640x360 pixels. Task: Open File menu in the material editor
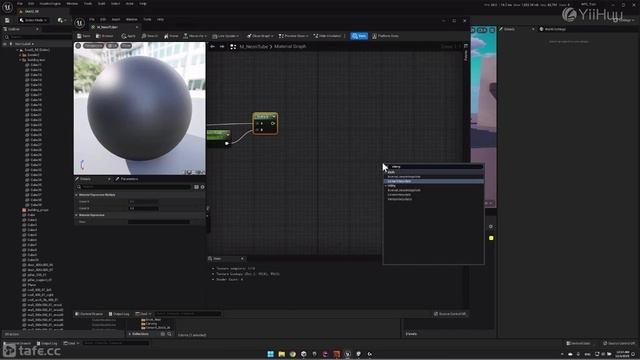point(92,19)
